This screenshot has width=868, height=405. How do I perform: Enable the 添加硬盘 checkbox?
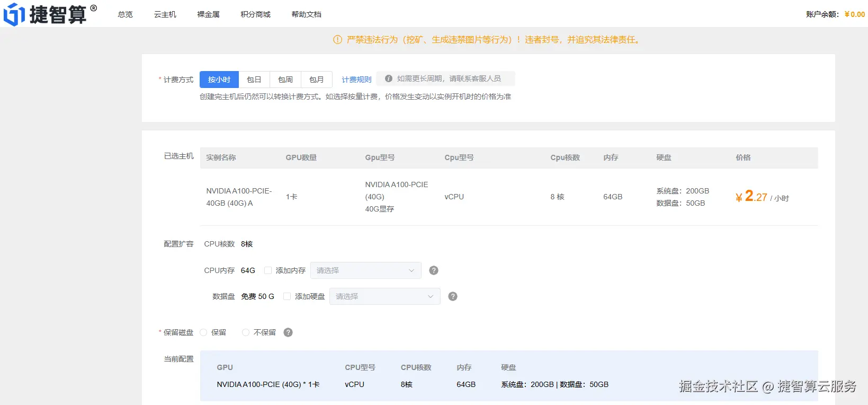(287, 296)
